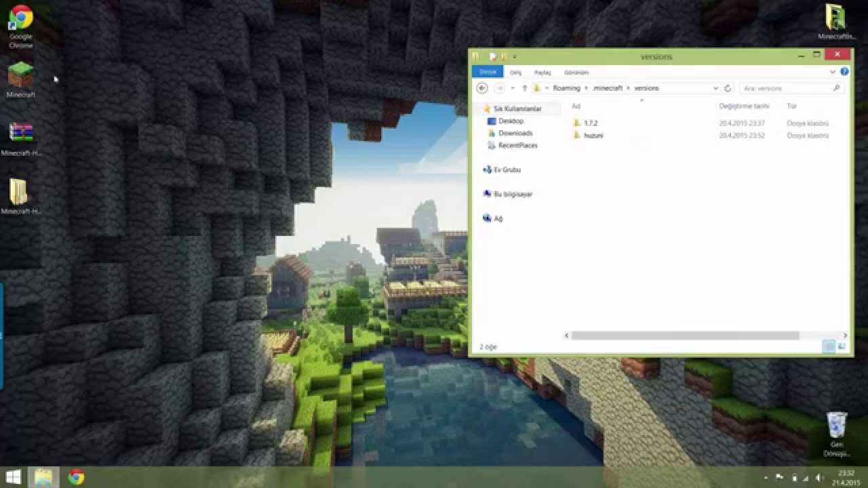The width and height of the screenshot is (868, 488).
Task: Click the 1.7.2 folder icon
Action: tap(577, 123)
